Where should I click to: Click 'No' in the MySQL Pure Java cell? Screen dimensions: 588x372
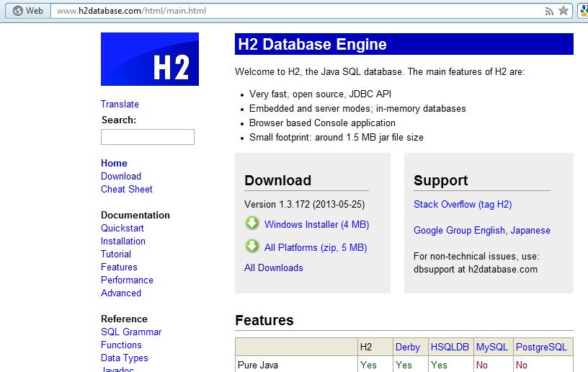(x=482, y=365)
